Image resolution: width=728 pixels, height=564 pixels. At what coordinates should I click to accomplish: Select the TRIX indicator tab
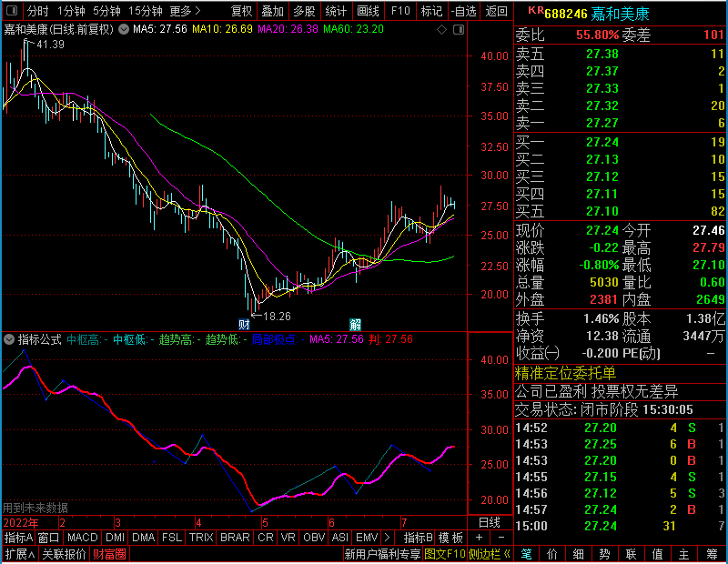tap(201, 538)
